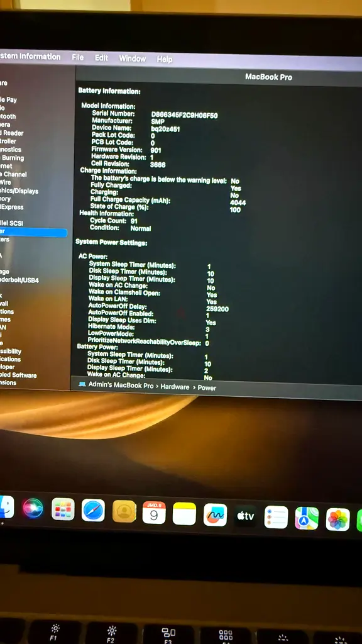
Task: Select Disc Burning in the sidebar
Action: [x=12, y=158]
